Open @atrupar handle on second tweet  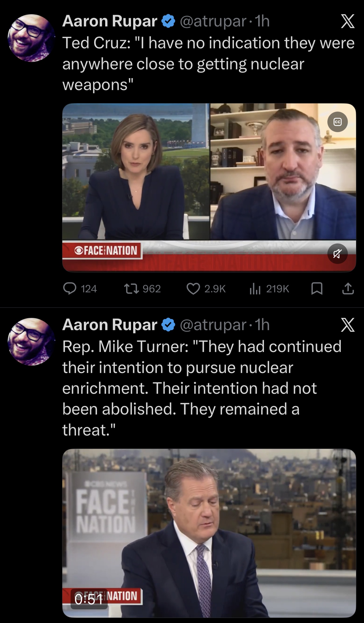point(213,325)
